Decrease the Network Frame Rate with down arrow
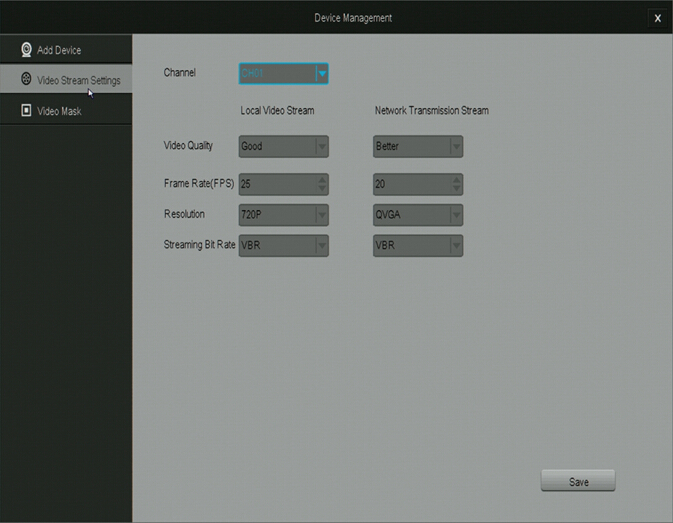The height and width of the screenshot is (523, 673). 456,189
